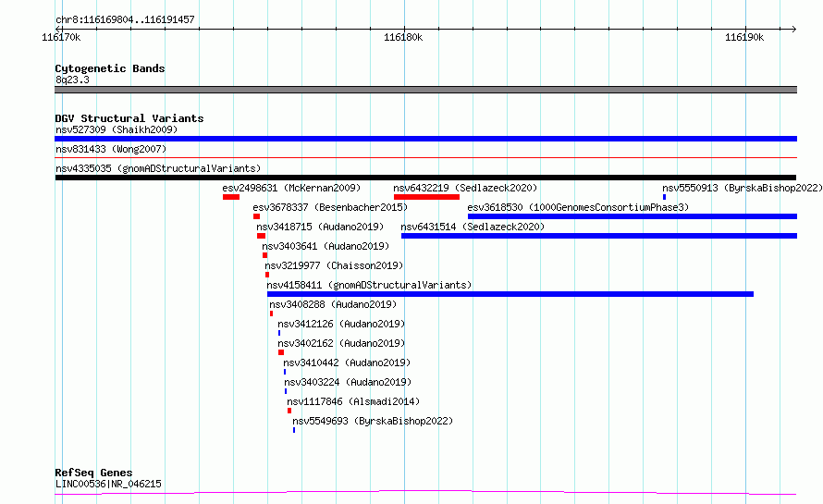Click the red esv2498631 variant block
823x504 pixels.
tap(231, 197)
